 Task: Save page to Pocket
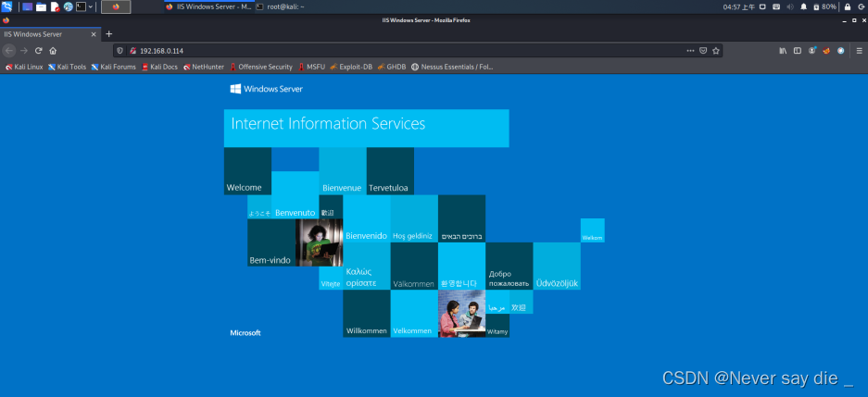(x=703, y=51)
